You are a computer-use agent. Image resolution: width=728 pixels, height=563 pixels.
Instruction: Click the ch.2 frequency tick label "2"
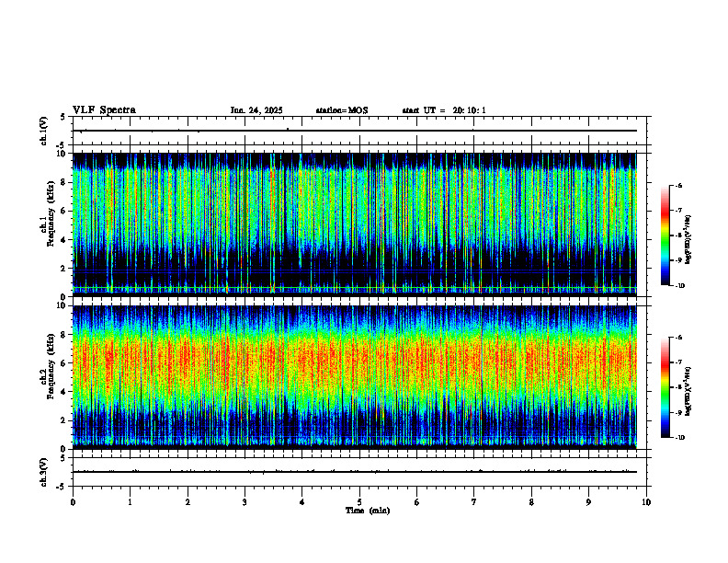[64, 420]
